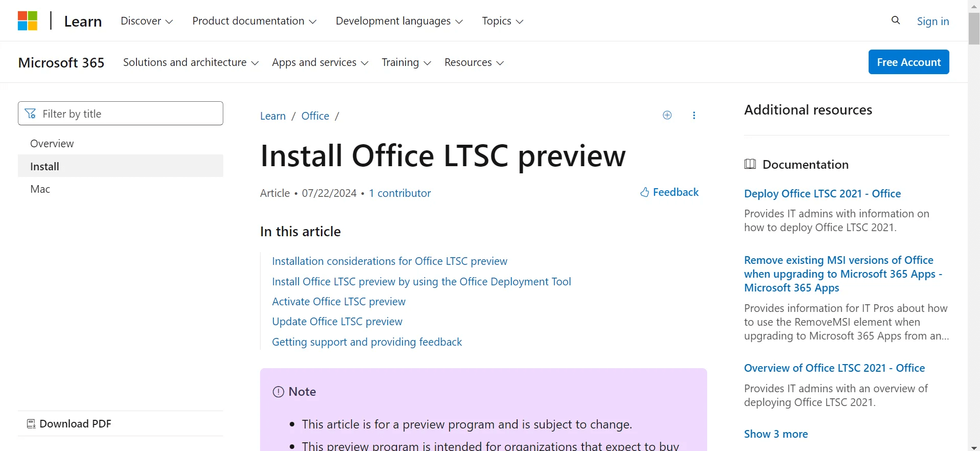The height and width of the screenshot is (451, 980).
Task: Open the more actions ellipsis icon
Action: [694, 116]
